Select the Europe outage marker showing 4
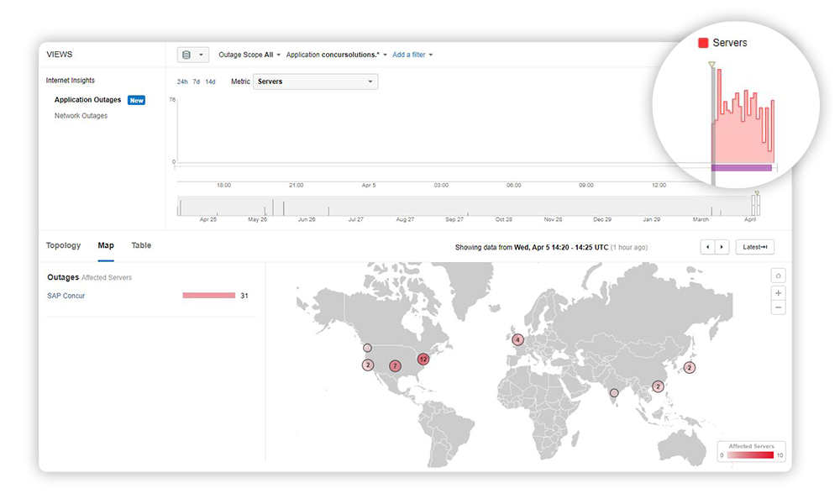840x504 pixels. coord(518,340)
